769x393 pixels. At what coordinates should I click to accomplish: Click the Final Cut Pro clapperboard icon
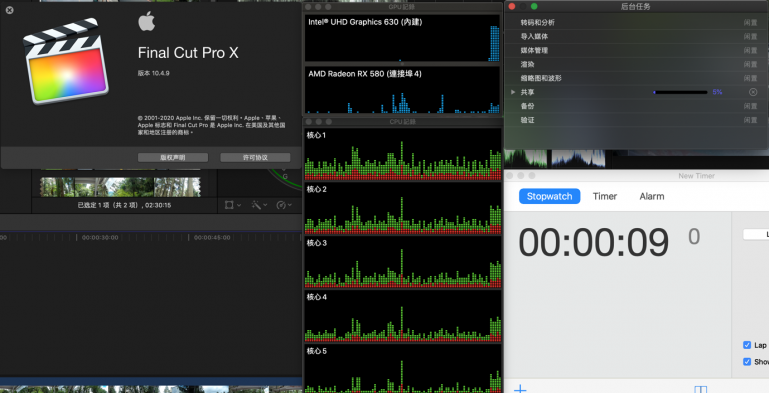[x=66, y=61]
